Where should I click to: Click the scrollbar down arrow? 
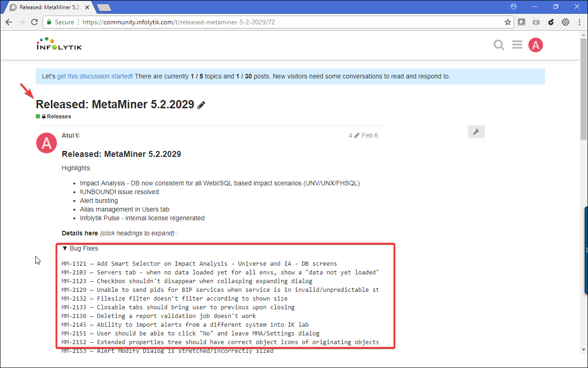584,350
